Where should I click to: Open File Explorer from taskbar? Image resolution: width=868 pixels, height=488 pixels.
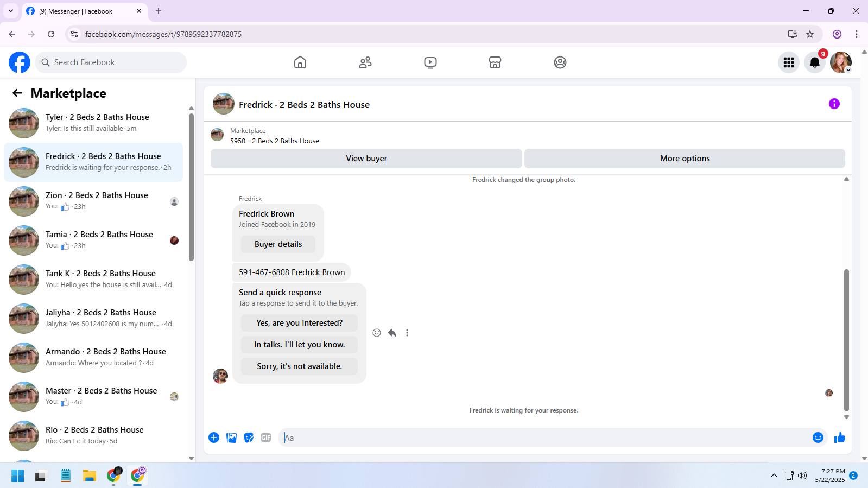tap(90, 476)
